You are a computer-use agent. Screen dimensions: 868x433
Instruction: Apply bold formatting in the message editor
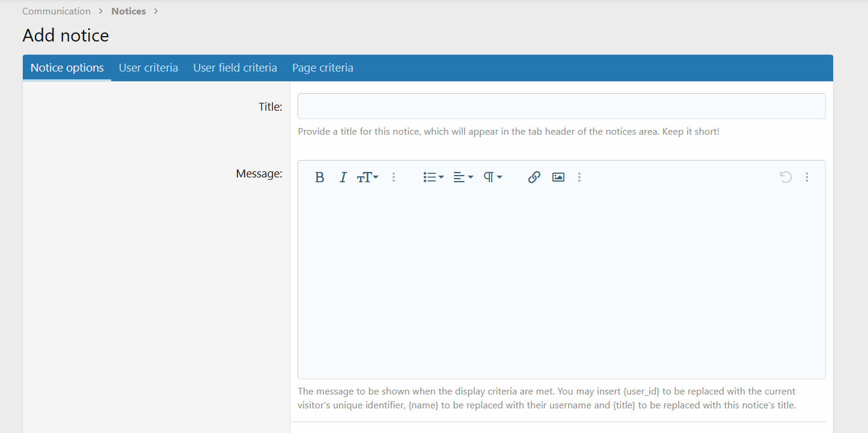click(x=319, y=177)
